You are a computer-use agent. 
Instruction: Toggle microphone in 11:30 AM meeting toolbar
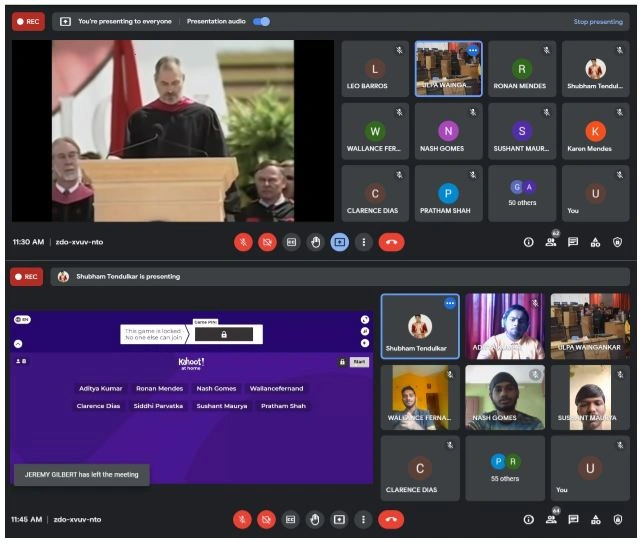click(243, 242)
